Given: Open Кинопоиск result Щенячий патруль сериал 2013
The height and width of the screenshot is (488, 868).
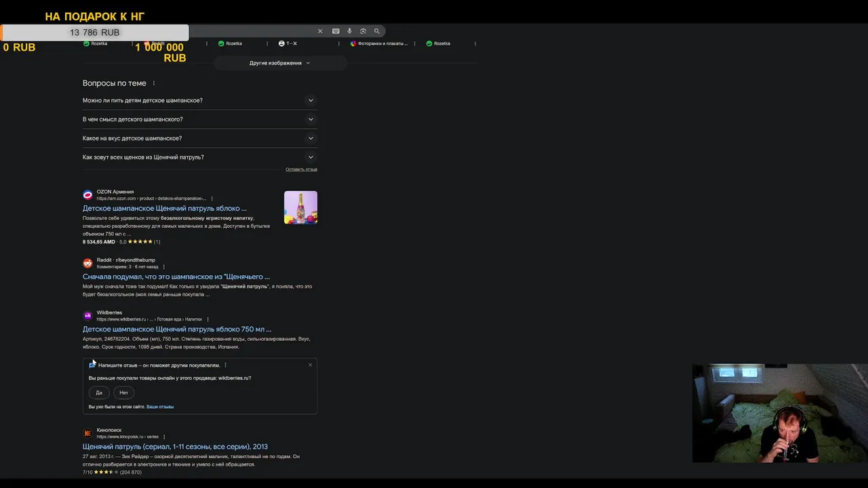Looking at the screenshot, I should pyautogui.click(x=175, y=447).
